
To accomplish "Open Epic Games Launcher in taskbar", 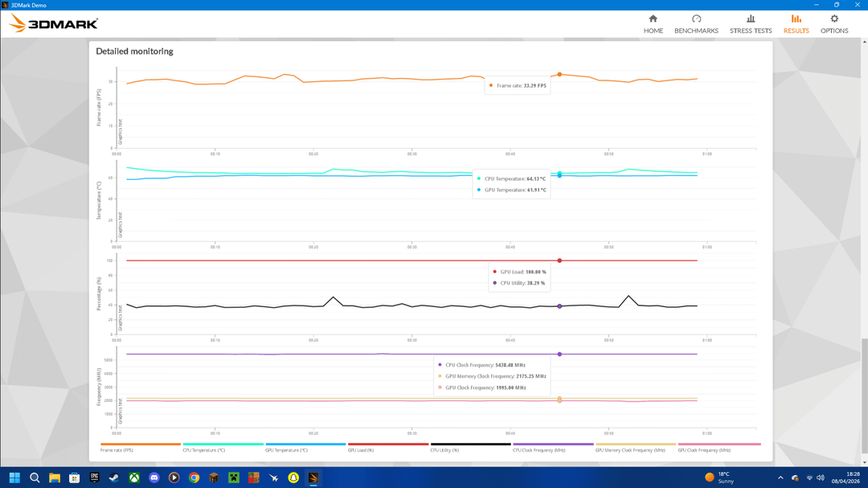I will 94,478.
